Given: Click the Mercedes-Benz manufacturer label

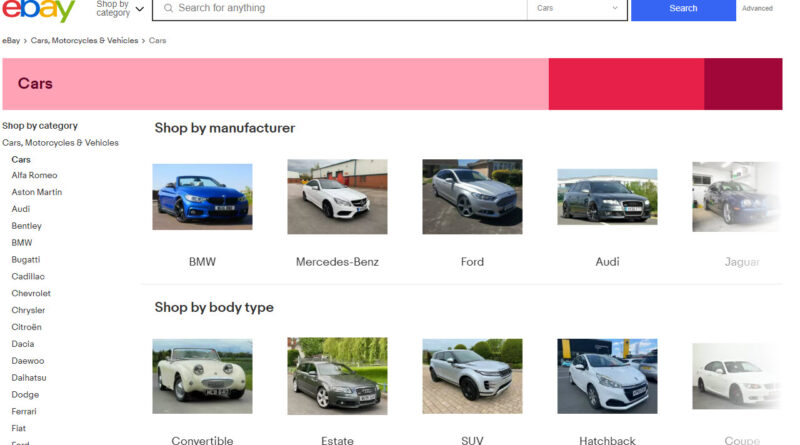Looking at the screenshot, I should click(337, 262).
